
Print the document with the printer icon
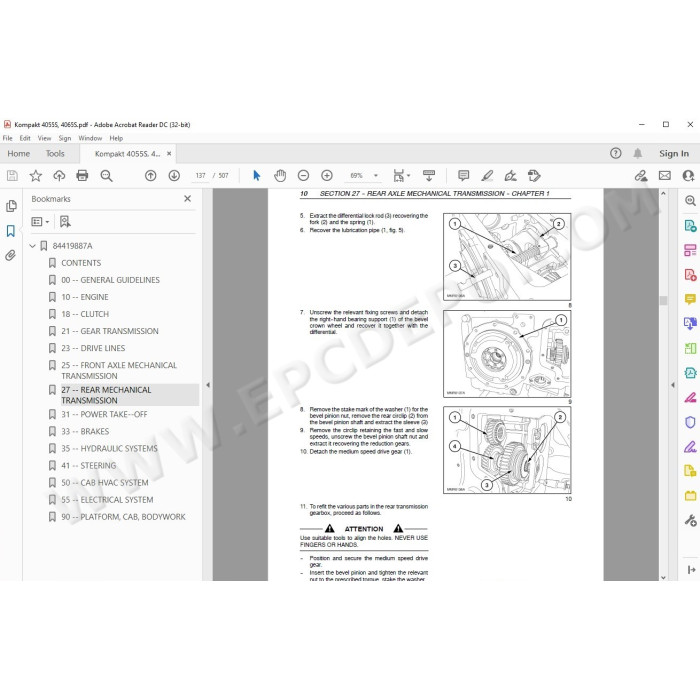click(82, 175)
